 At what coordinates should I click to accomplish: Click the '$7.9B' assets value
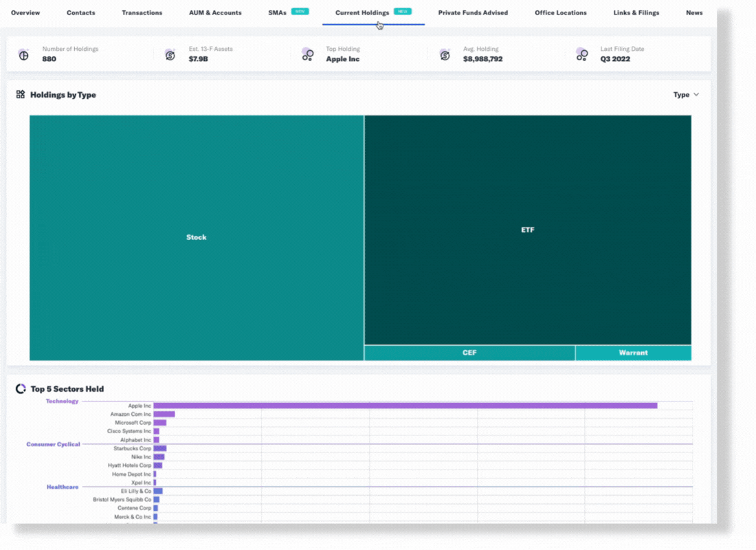tap(198, 59)
